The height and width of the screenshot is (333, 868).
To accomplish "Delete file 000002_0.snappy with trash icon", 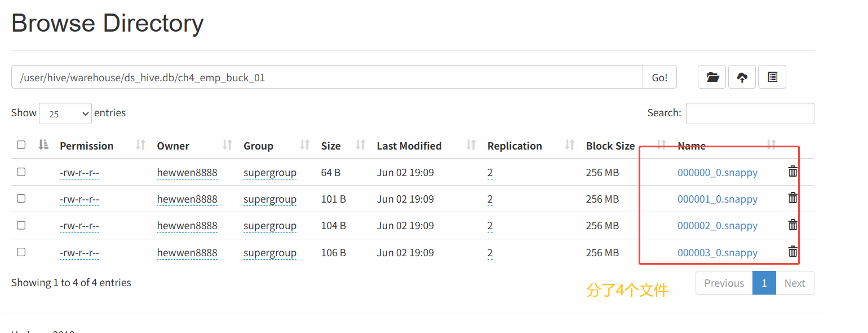I will pos(792,225).
